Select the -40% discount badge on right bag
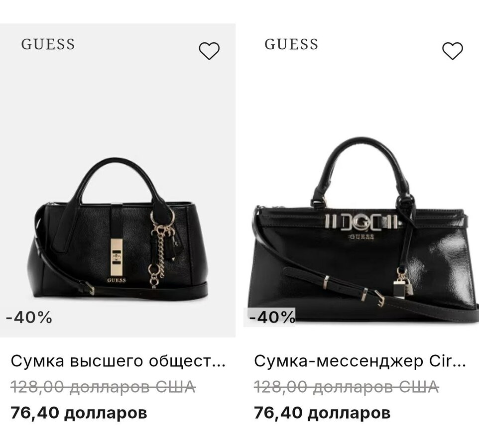 tap(272, 317)
